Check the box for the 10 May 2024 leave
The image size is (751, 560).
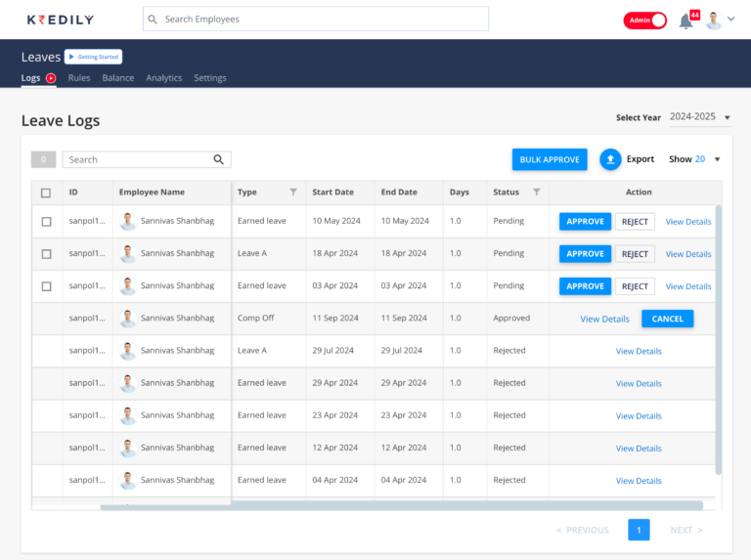coord(47,222)
